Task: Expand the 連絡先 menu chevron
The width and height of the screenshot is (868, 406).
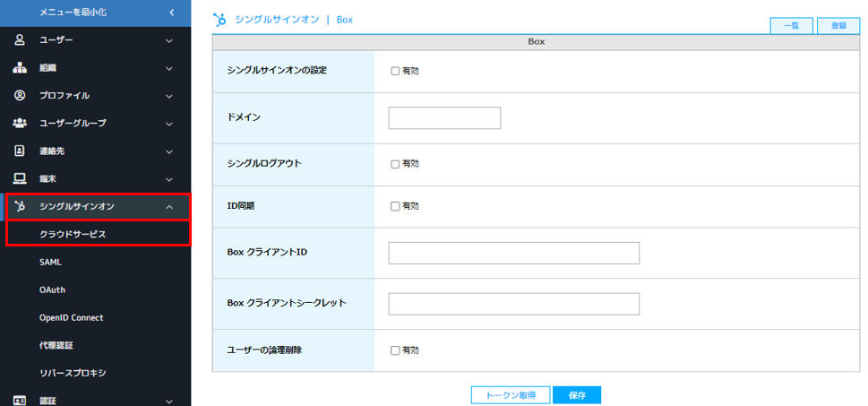Action: tap(169, 151)
